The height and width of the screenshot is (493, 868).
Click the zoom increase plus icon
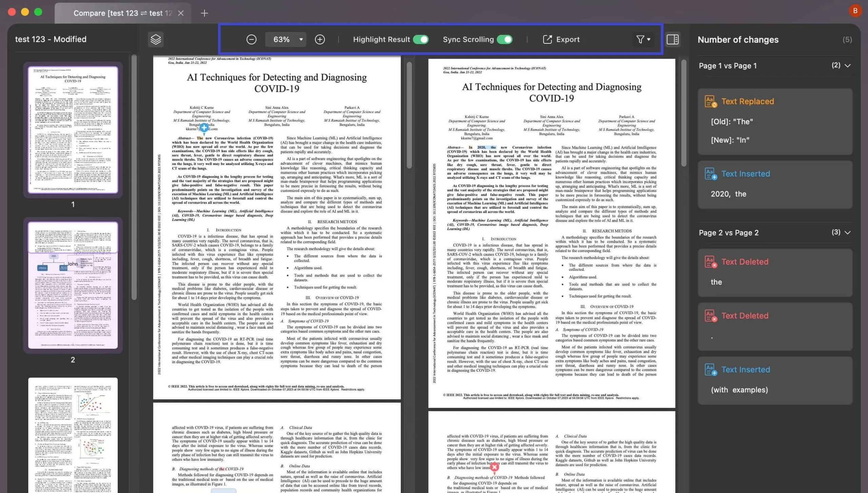(x=319, y=39)
